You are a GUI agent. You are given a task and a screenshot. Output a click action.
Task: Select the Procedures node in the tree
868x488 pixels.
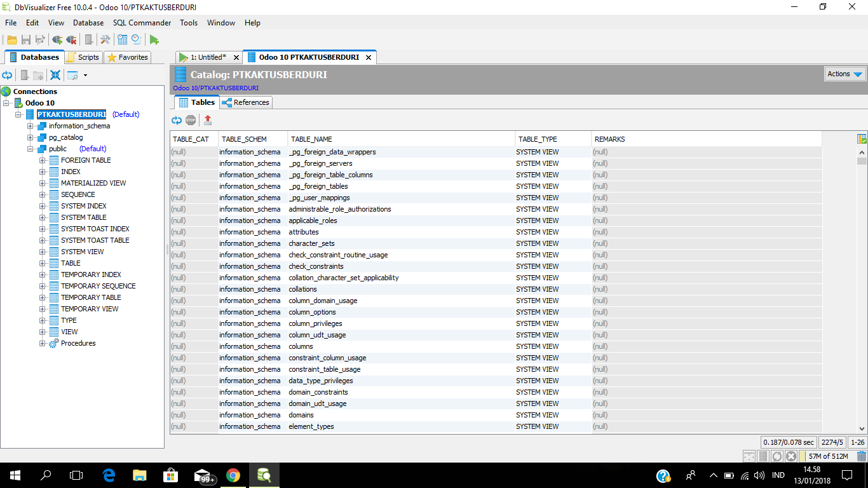[78, 342]
